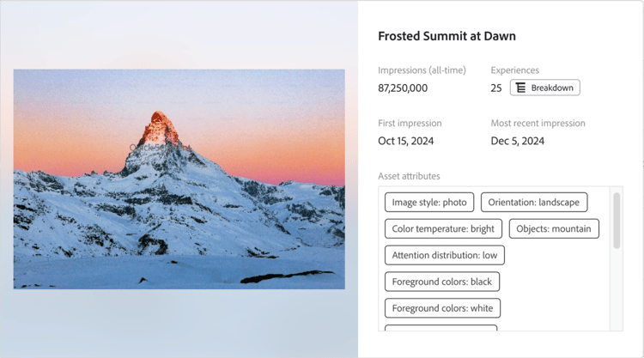Click the 'Frosted Summit at Dawn' title
The width and height of the screenshot is (644, 358).
pyautogui.click(x=447, y=36)
